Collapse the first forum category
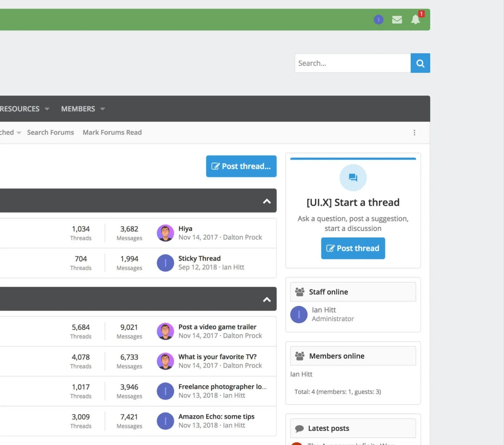 267,201
